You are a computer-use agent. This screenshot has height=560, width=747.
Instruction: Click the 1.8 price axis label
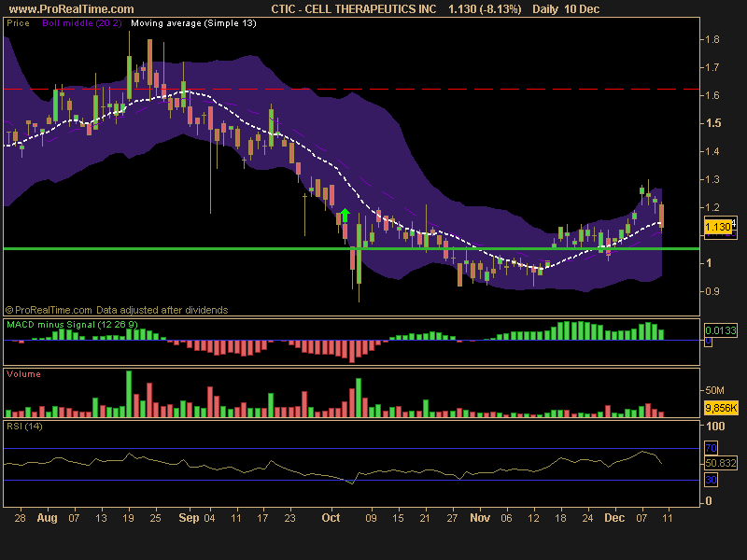click(712, 39)
